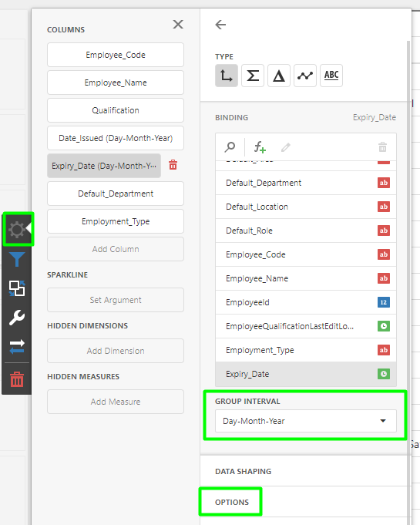Click the ab type icon beside Default_Location
The height and width of the screenshot is (525, 420).
point(384,207)
